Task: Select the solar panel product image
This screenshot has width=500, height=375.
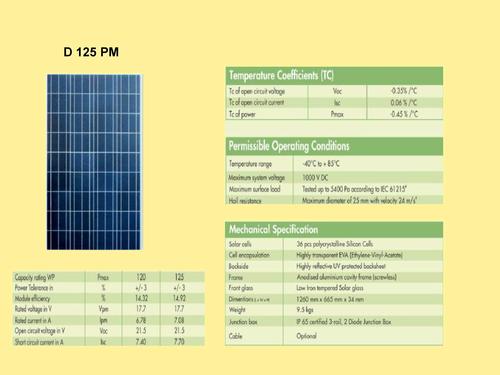Action: [x=95, y=162]
